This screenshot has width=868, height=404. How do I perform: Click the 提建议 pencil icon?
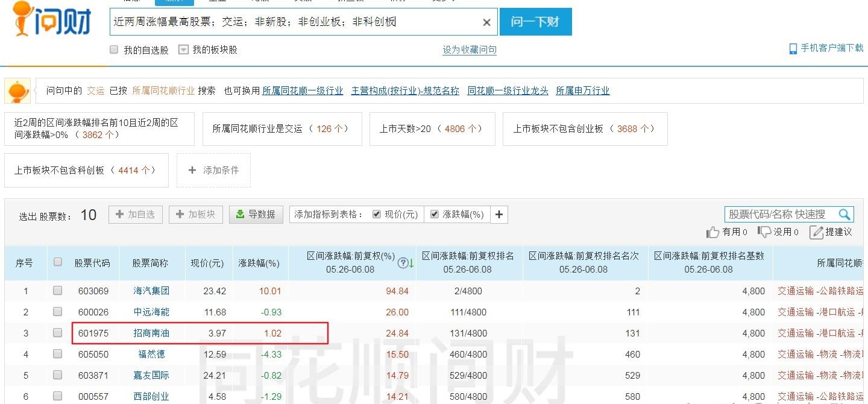pos(816,232)
